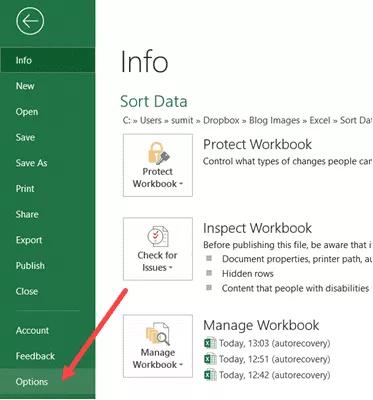Choose Open from the sidebar

[48, 112]
